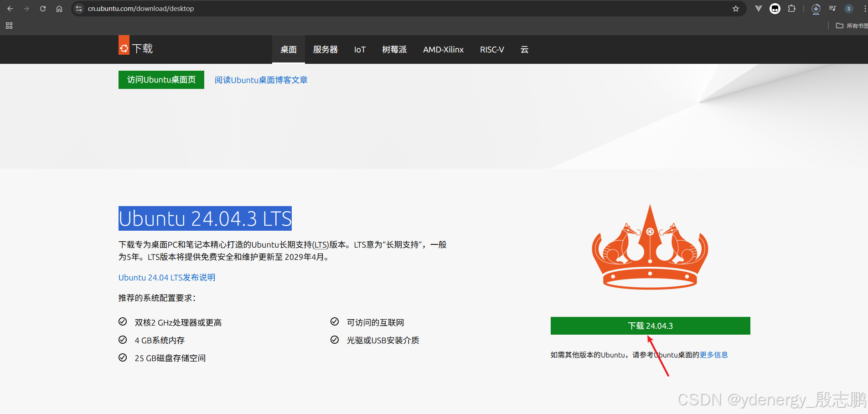Open the profile avatar S
The height and width of the screenshot is (414, 868).
point(849,9)
